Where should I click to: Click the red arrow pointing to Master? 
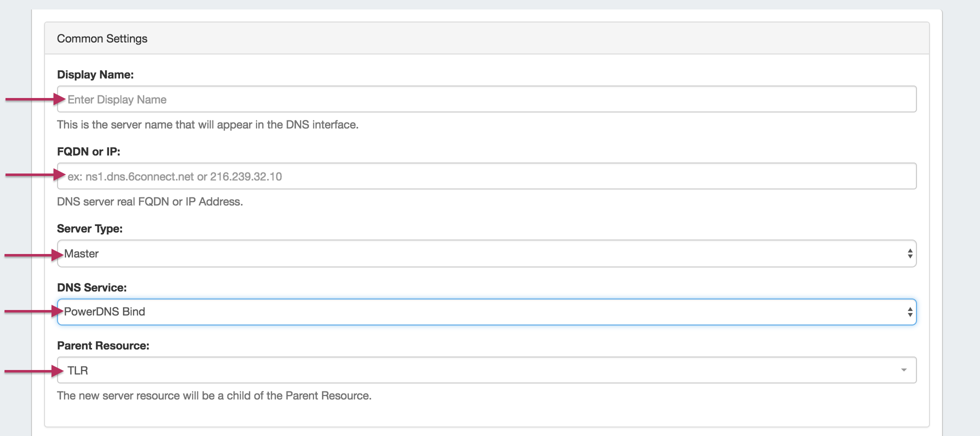pos(33,255)
